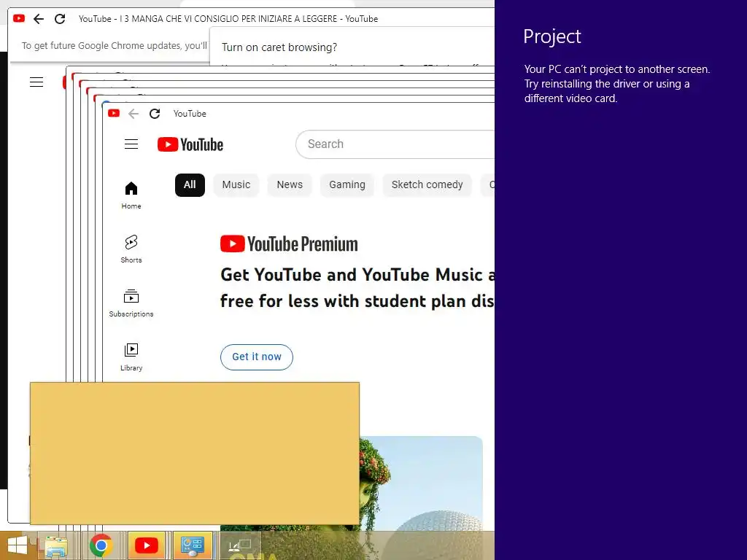Open the Control Panel icon on the taskbar

point(193,545)
